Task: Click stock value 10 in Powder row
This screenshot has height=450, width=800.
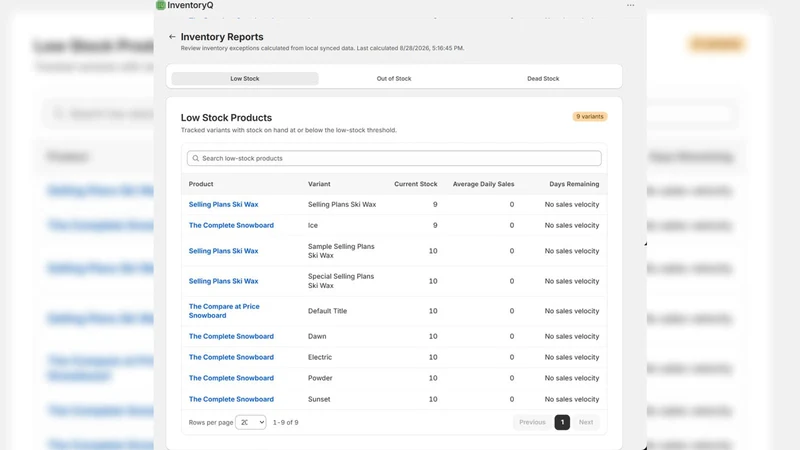Action: 433,378
